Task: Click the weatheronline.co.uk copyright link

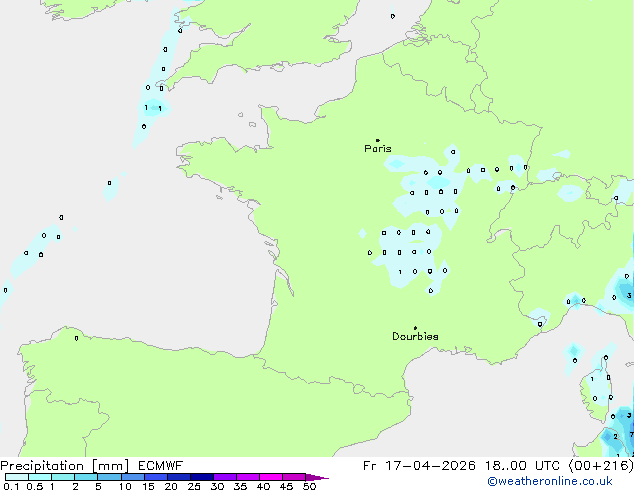Action: click(550, 481)
